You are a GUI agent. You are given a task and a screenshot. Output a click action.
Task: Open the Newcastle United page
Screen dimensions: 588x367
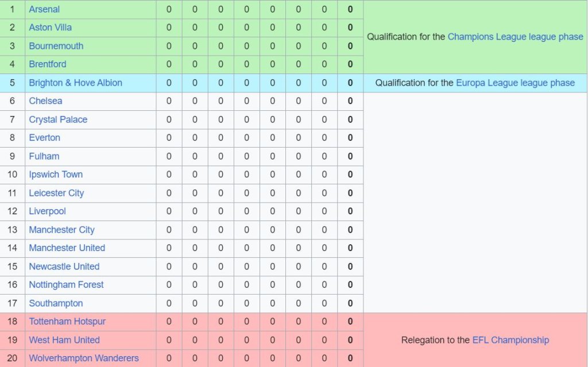pyautogui.click(x=64, y=266)
